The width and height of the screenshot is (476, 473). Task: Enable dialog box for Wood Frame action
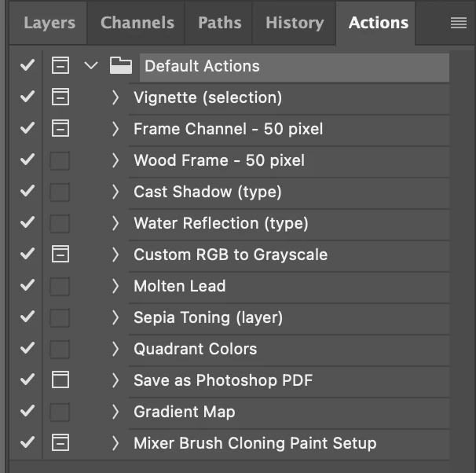[x=60, y=160]
